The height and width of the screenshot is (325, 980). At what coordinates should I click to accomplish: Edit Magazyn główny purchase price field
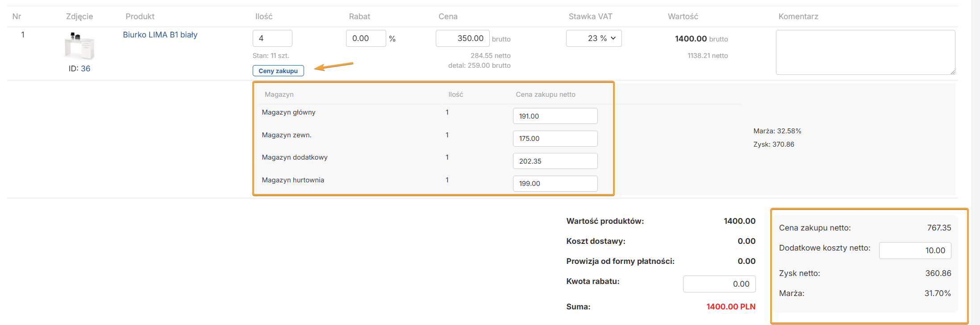pyautogui.click(x=555, y=116)
